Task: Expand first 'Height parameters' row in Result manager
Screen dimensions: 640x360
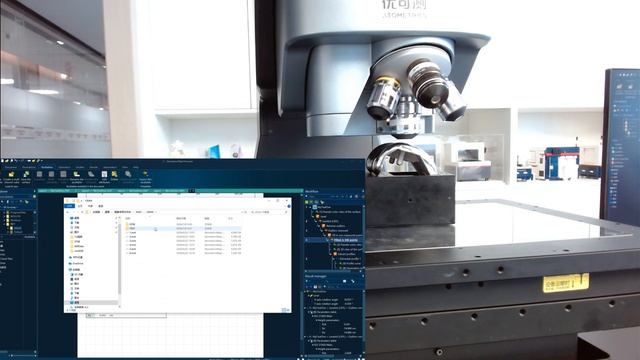Action: (x=316, y=320)
